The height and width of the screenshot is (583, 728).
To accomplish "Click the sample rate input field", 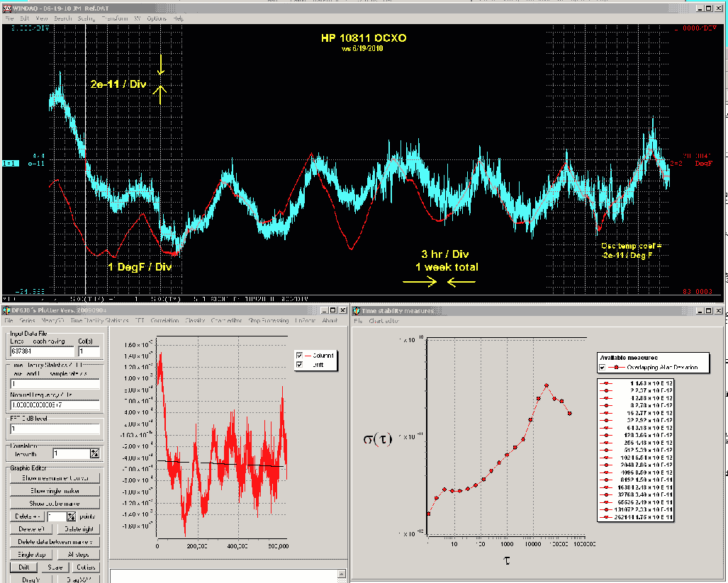I will (55, 383).
